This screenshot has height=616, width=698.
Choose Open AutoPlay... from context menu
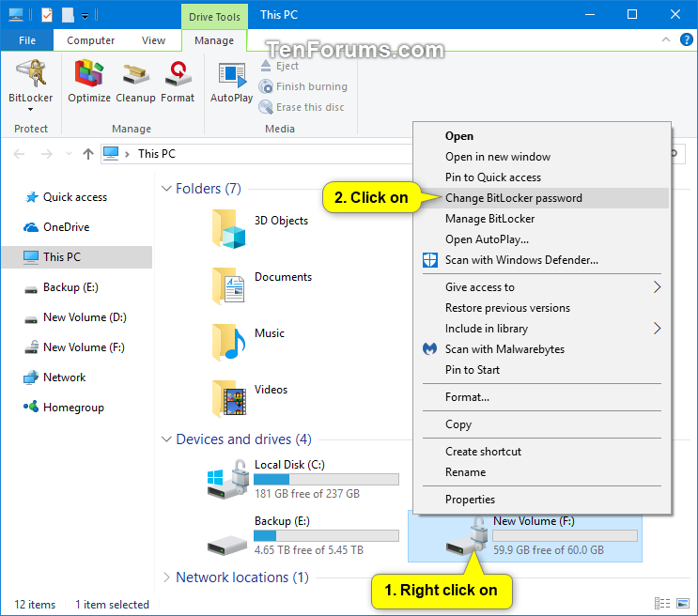coord(542,239)
